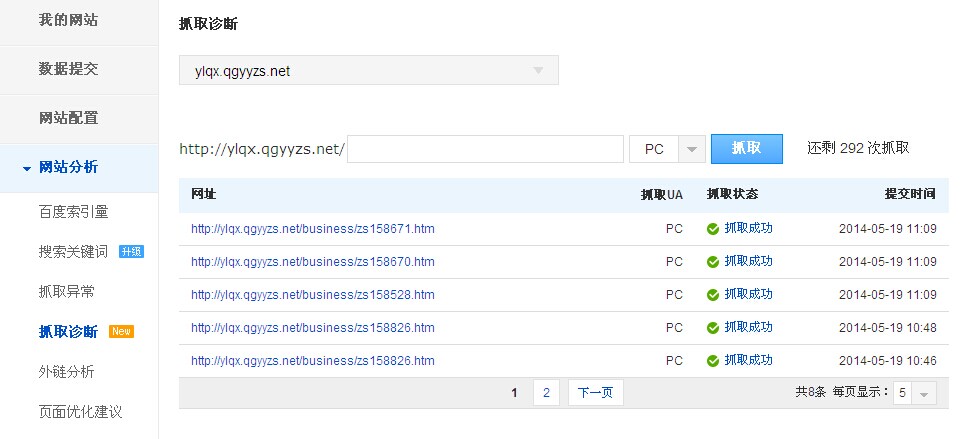Click 下一页 next page button

[596, 393]
